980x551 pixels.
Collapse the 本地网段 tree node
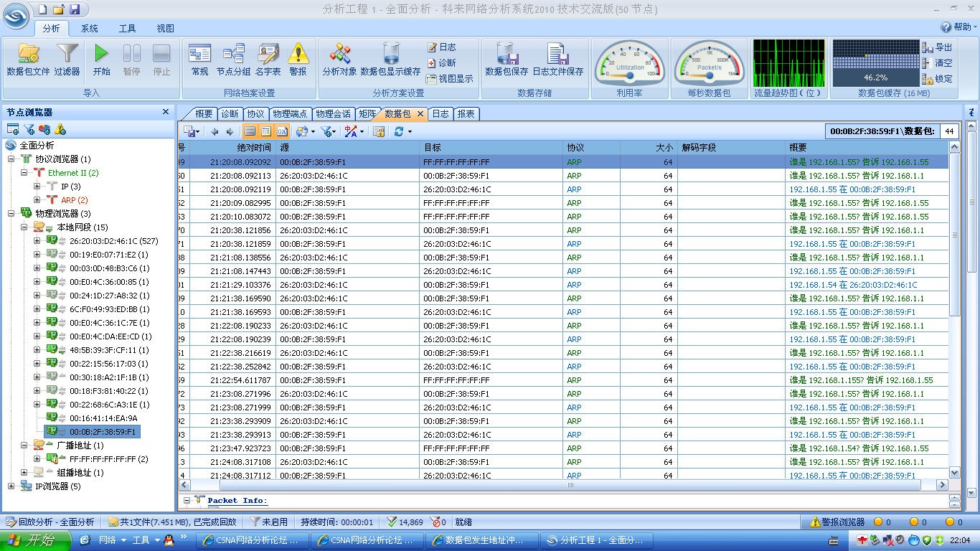point(24,227)
